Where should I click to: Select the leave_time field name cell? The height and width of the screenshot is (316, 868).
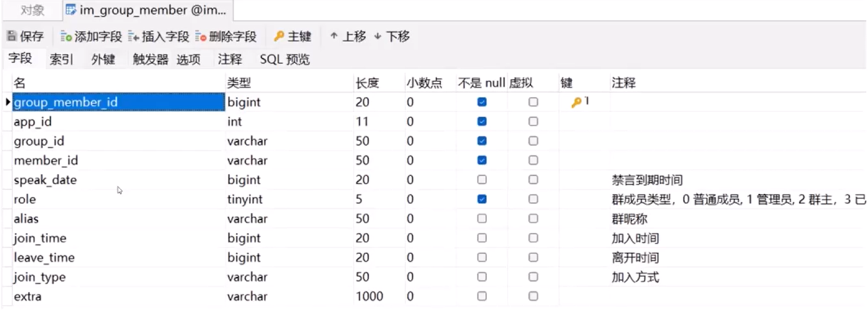[x=118, y=258]
